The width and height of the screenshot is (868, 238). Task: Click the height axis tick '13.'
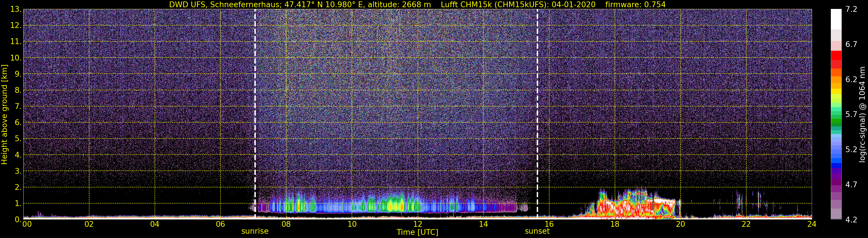click(16, 10)
